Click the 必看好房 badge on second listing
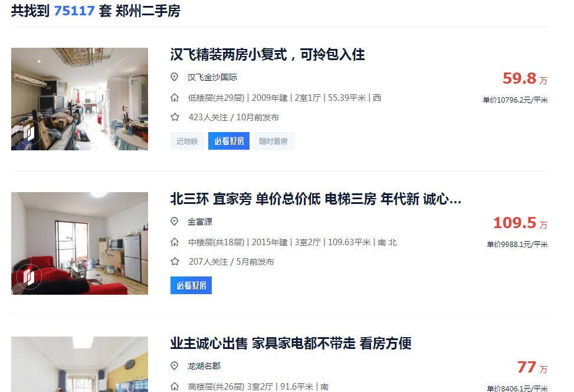Image resolution: width=574 pixels, height=392 pixels. 191,285
